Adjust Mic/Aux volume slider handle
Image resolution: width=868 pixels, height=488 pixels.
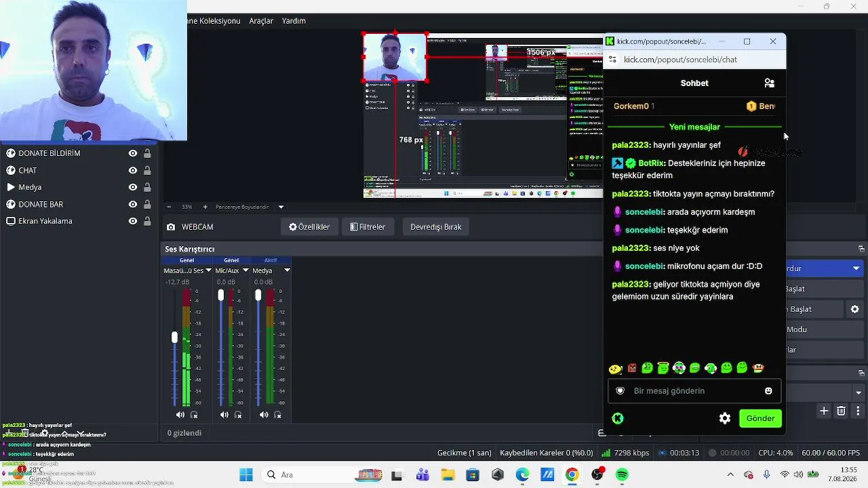point(220,295)
